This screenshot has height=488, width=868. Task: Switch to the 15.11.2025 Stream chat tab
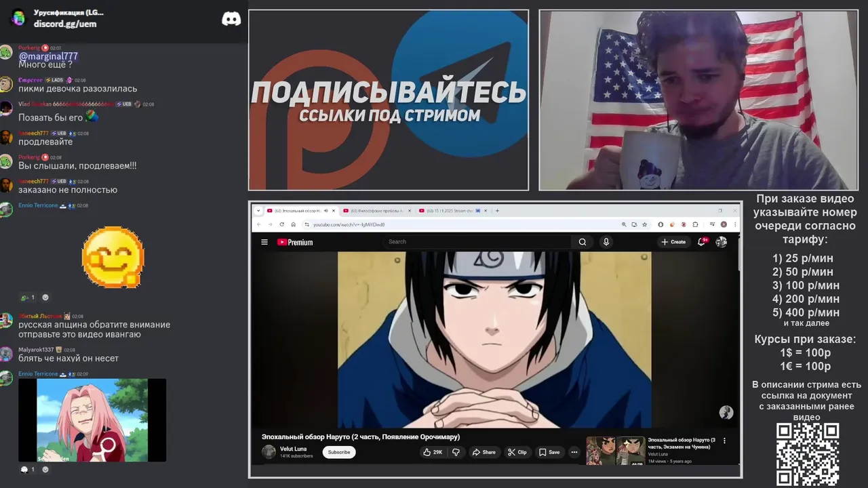tap(453, 211)
